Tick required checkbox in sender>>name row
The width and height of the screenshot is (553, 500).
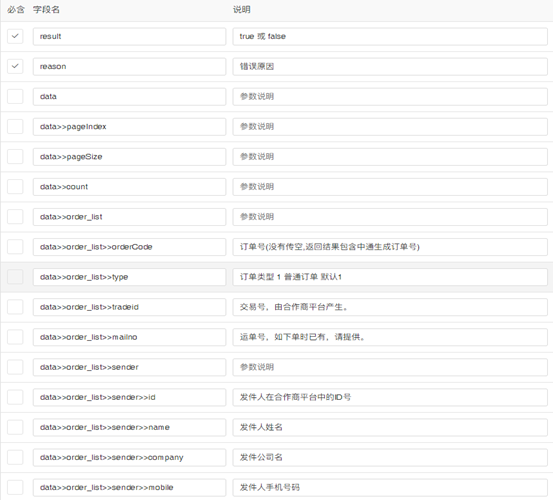pyautogui.click(x=15, y=427)
